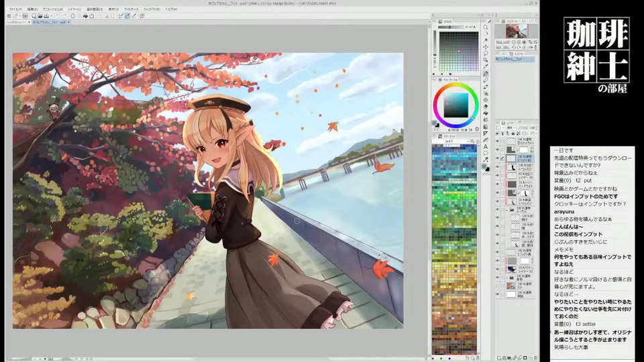Adjust the hue slider above intermediate color grid
Screen dimensions: 644x362
451,27
